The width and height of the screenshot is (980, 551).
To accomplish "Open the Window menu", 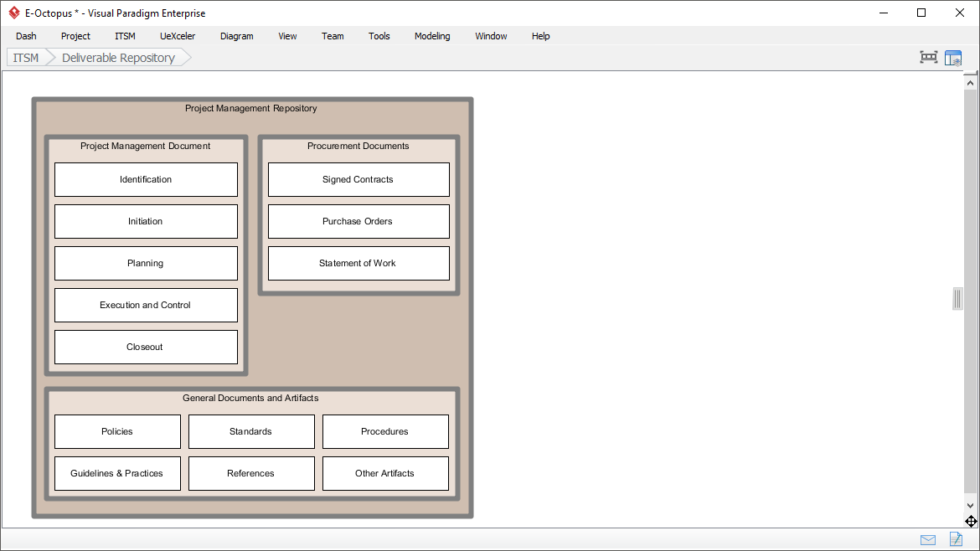I will [x=491, y=36].
